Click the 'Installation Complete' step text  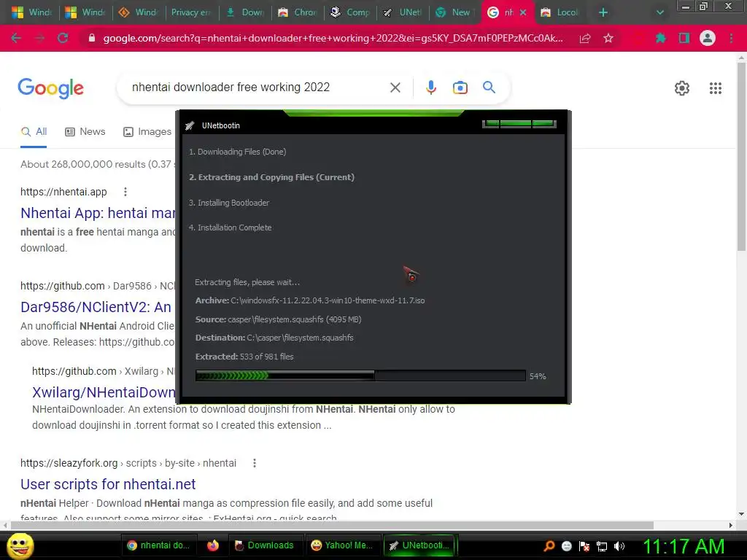point(230,227)
